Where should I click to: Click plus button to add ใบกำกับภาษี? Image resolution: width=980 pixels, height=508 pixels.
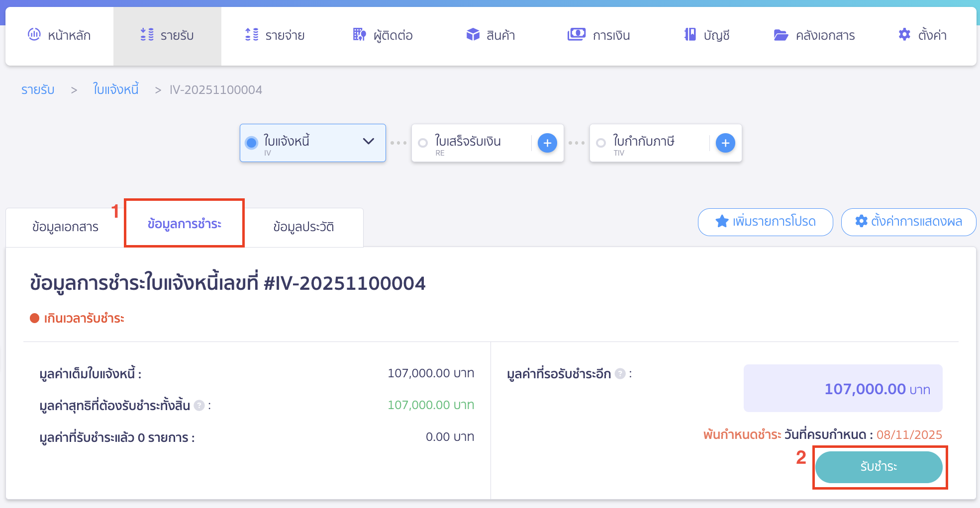(x=725, y=143)
